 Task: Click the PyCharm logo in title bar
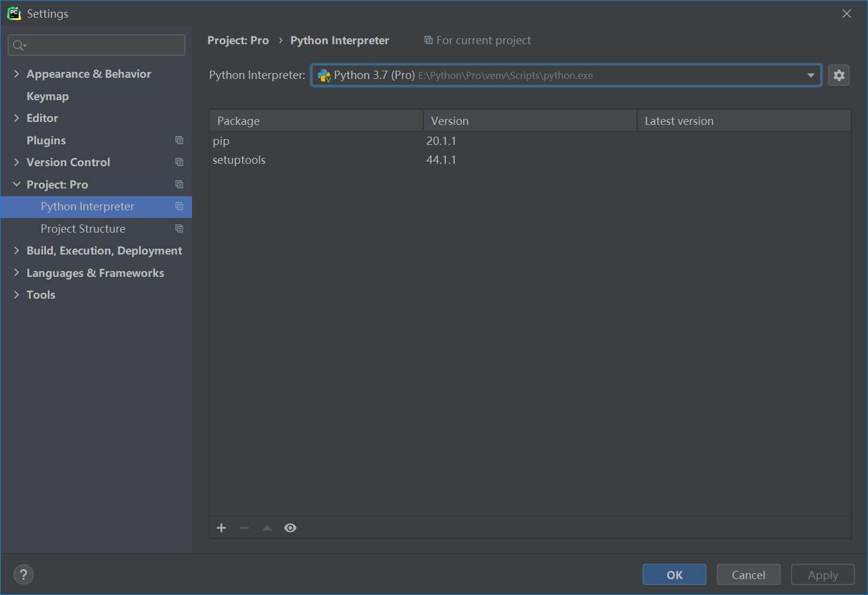tap(14, 14)
